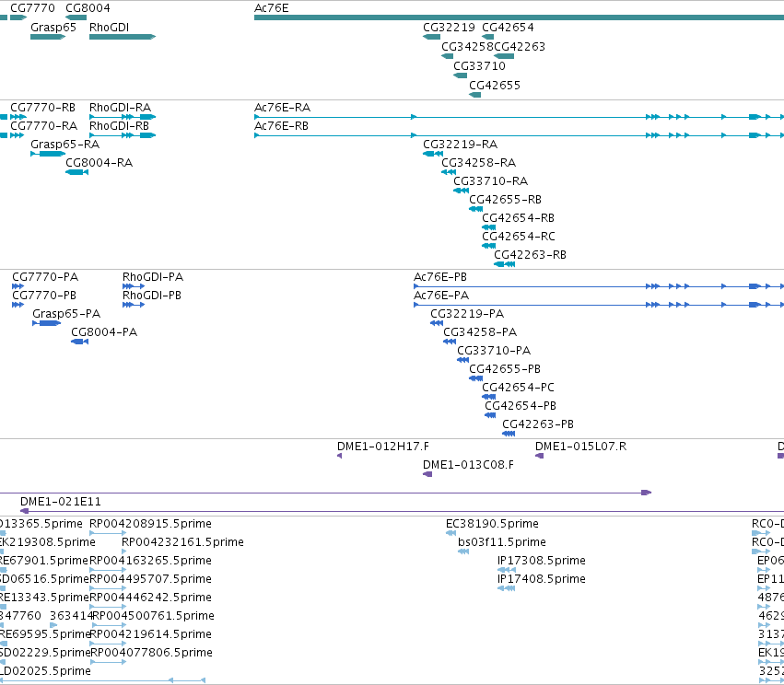
Task: Select the CG8004 gene label
Action: [88, 8]
